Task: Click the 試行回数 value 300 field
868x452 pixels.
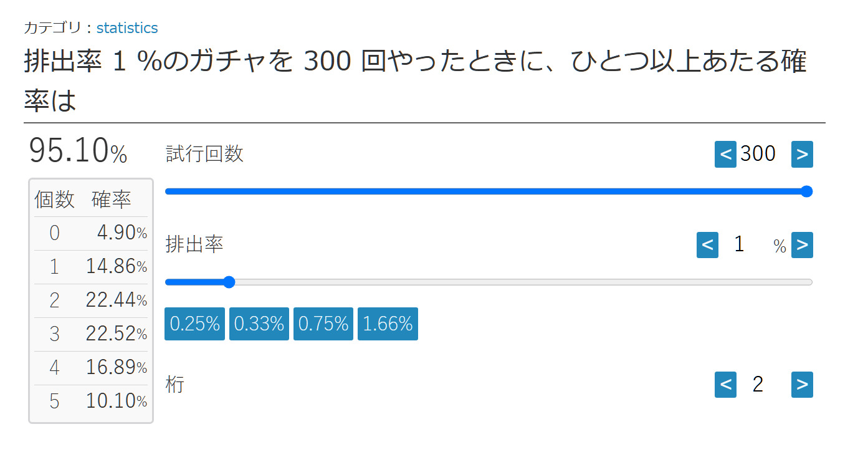Action: 758,154
